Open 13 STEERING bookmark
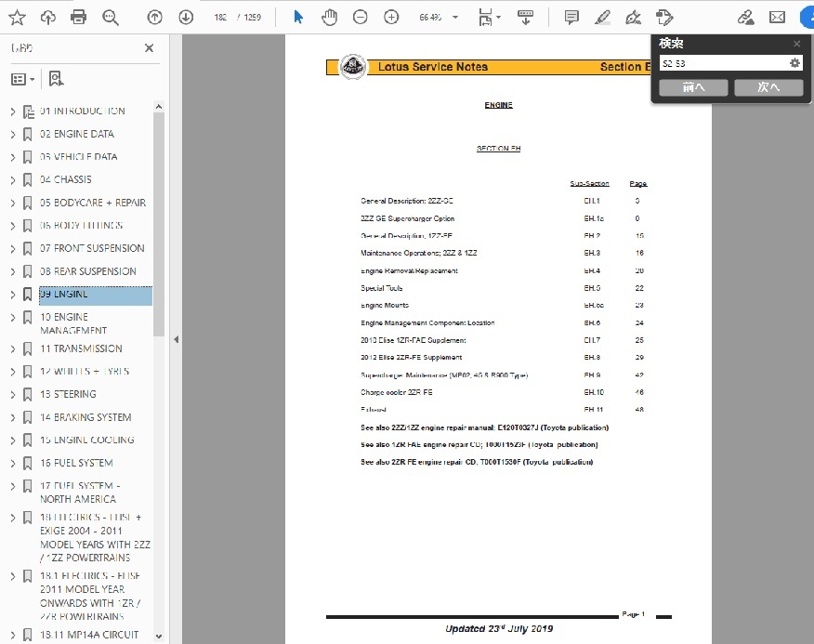The width and height of the screenshot is (814, 644). coord(68,394)
